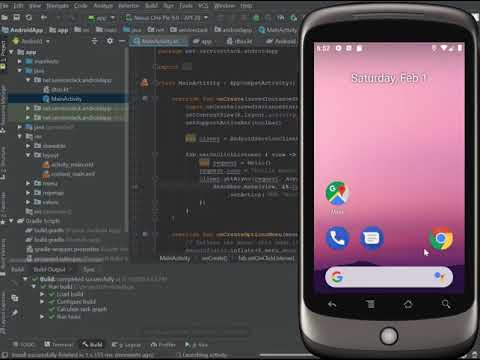Switch to the dbus.kt editor tab

pos(239,41)
